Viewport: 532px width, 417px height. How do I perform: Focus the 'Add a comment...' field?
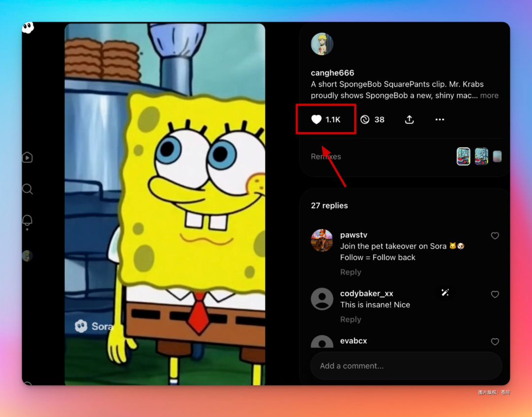click(x=406, y=366)
